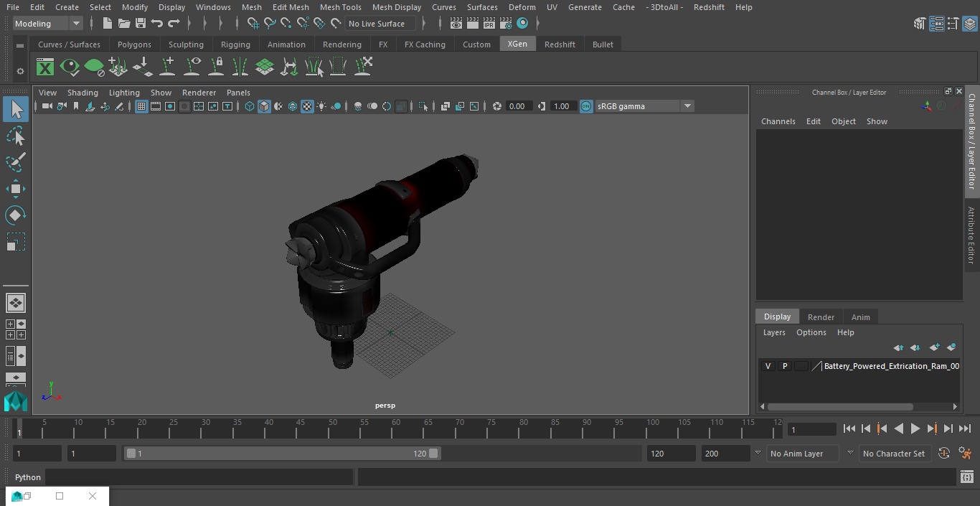
Task: Switch to the Rigging shelf tab
Action: click(x=235, y=44)
